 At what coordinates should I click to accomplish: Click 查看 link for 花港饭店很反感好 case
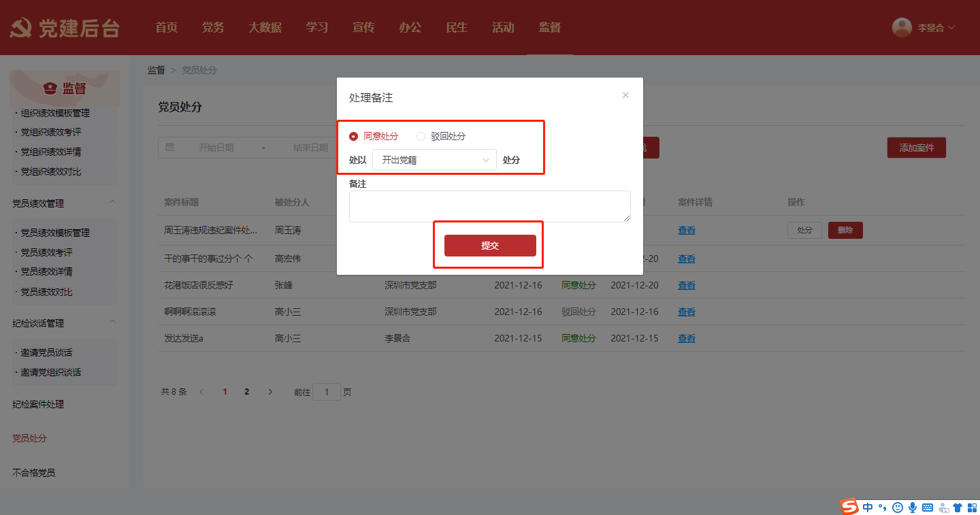click(x=686, y=285)
